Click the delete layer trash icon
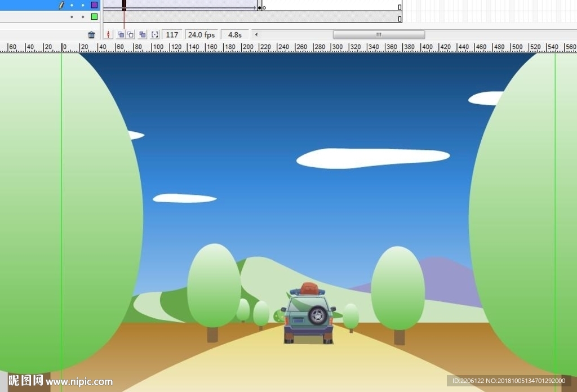 tap(91, 35)
